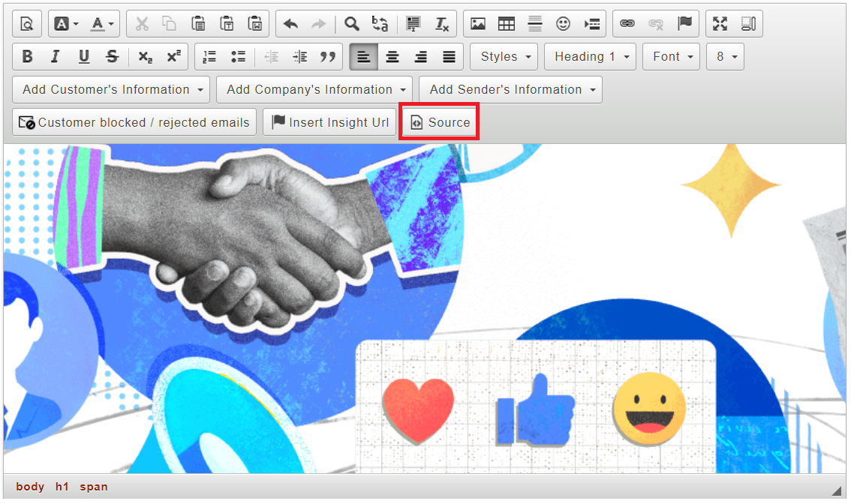Open the text color picker
This screenshot has width=851, height=504.
(102, 24)
